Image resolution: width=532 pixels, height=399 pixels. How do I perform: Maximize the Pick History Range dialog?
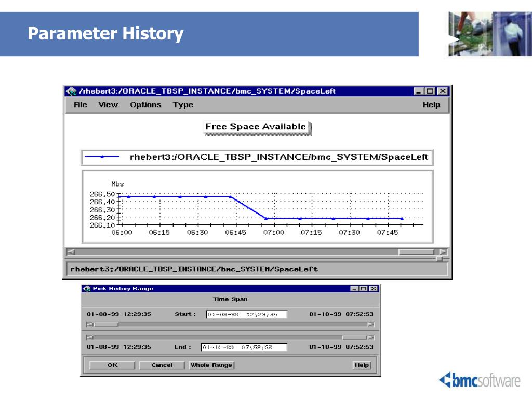point(363,289)
